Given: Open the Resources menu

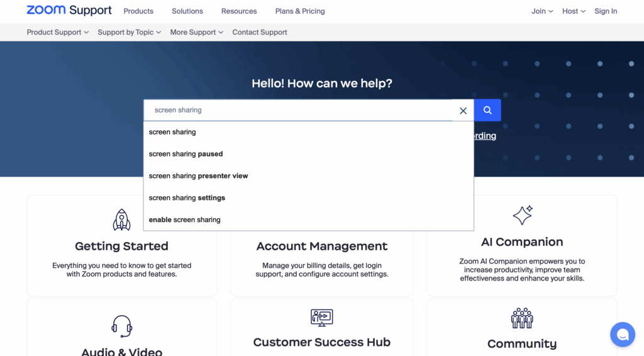Looking at the screenshot, I should click(239, 11).
